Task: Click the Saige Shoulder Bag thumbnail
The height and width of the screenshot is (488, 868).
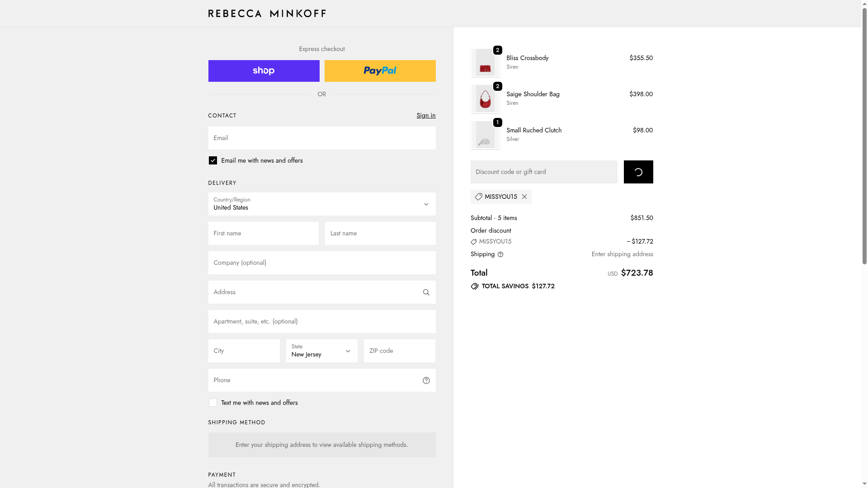Action: pos(485,99)
